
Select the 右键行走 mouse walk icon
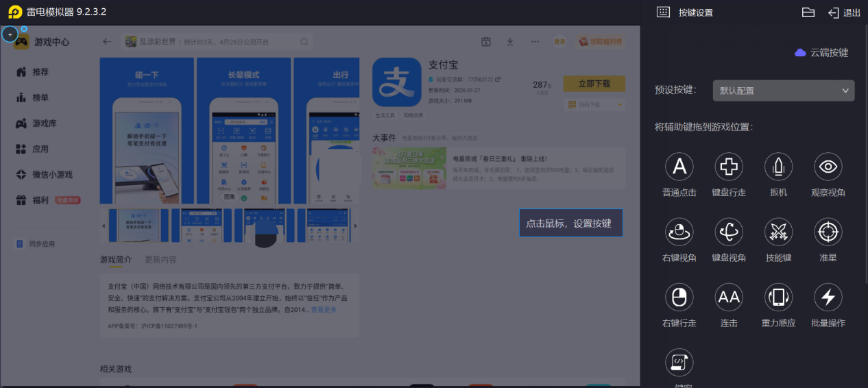pyautogui.click(x=679, y=297)
